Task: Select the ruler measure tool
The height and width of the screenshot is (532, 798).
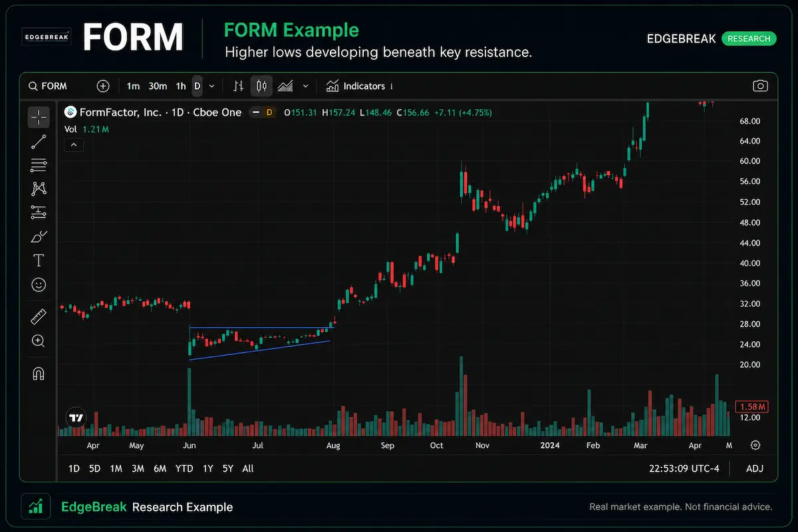Action: (39, 317)
